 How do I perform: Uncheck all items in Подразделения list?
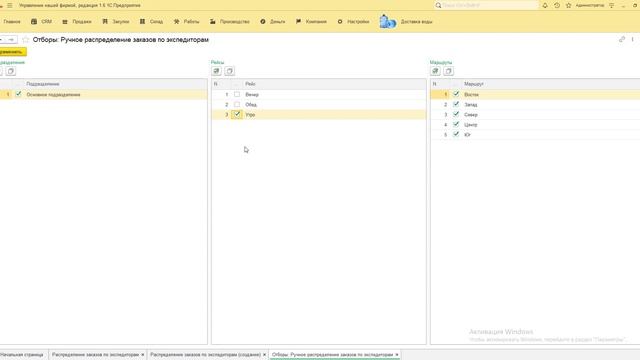11,71
